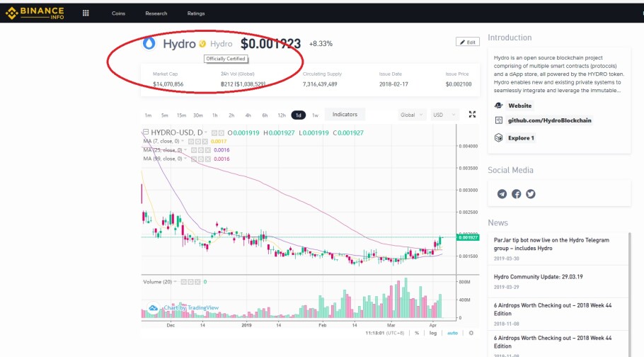Viewport: 644px width, 357px height.
Task: Hide the MA 99 indicator eye icon
Action: [x=194, y=159]
